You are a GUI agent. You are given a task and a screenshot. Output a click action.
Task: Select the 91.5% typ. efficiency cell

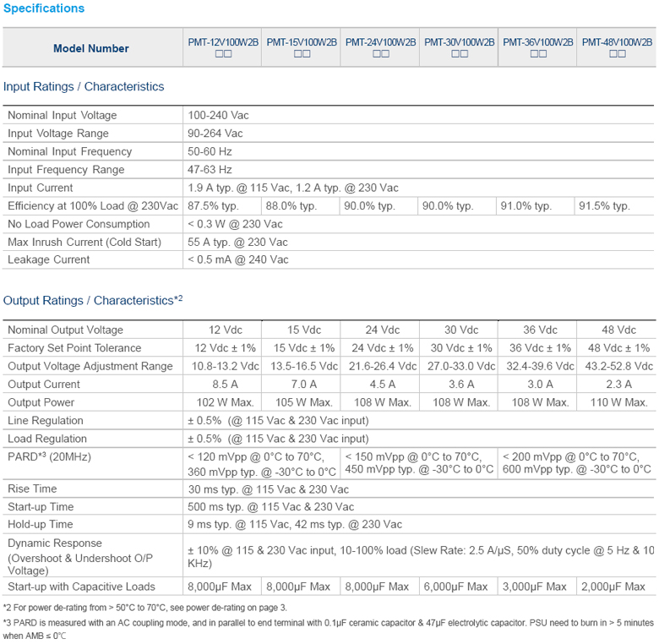click(604, 206)
